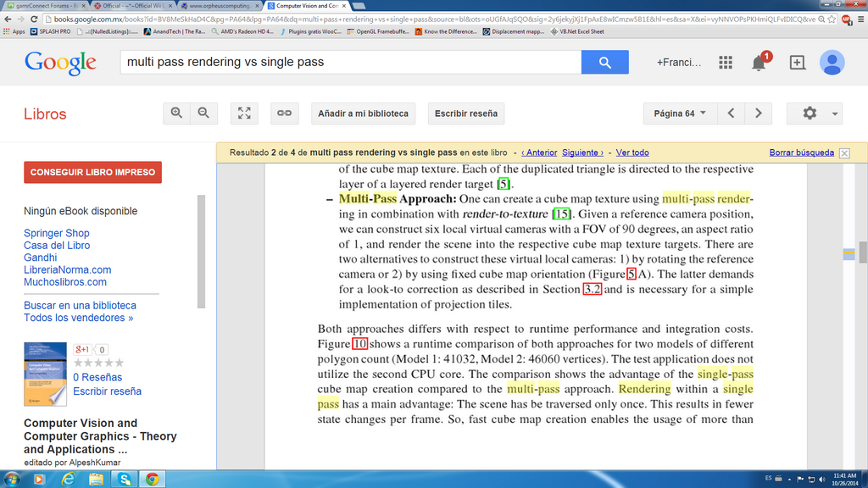
Task: Go to next page arrow
Action: 759,114
